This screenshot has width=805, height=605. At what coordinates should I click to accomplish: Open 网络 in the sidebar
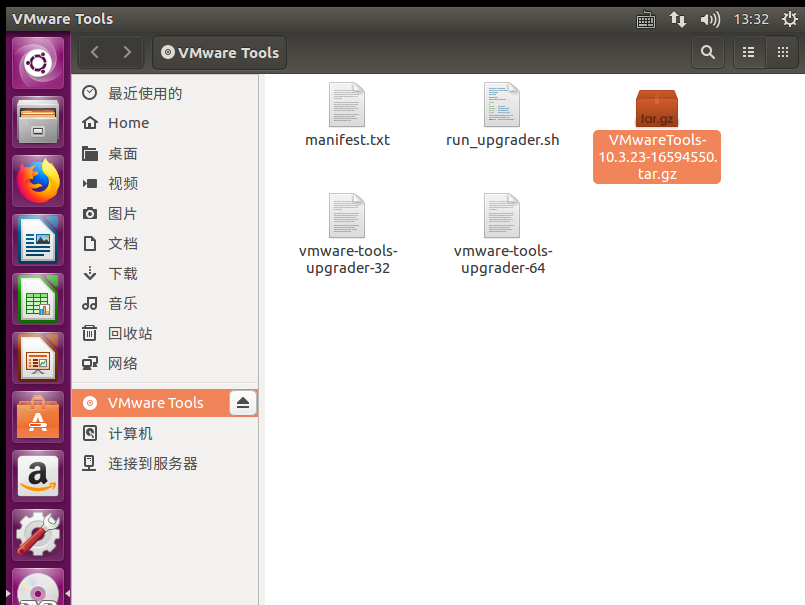[165, 364]
